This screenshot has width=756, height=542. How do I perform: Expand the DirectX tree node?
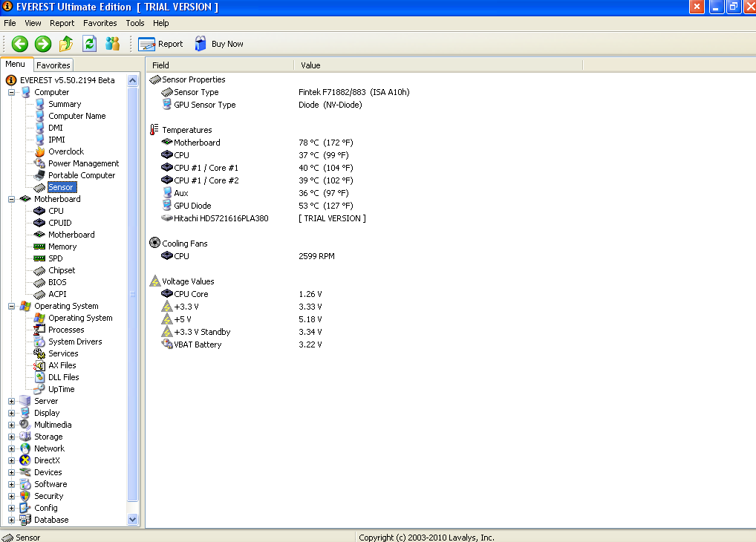12,460
